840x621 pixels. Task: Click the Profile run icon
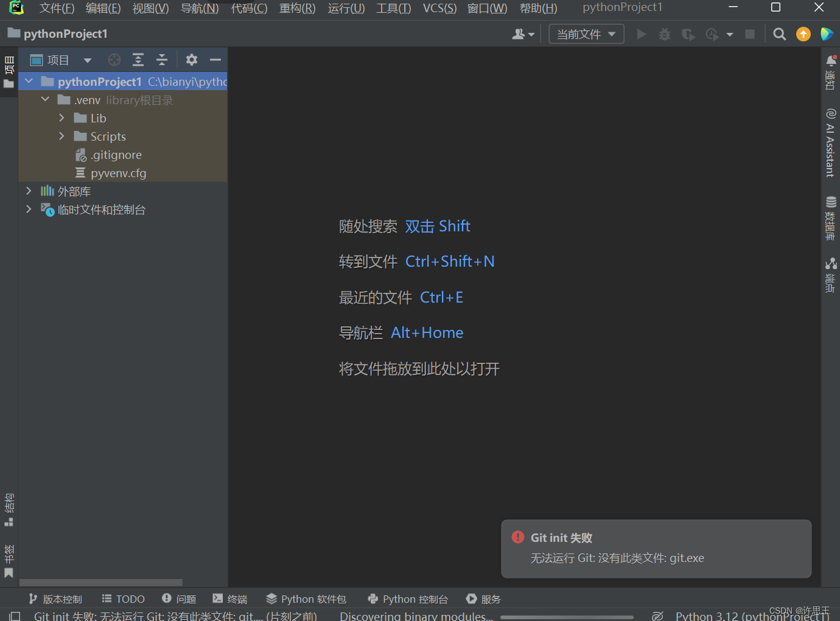(x=712, y=34)
